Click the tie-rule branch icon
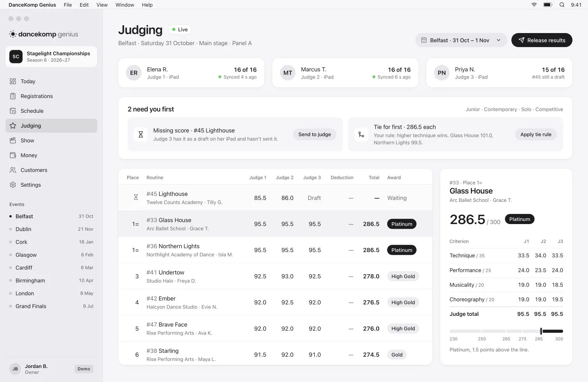The height and width of the screenshot is (382, 588). (361, 135)
